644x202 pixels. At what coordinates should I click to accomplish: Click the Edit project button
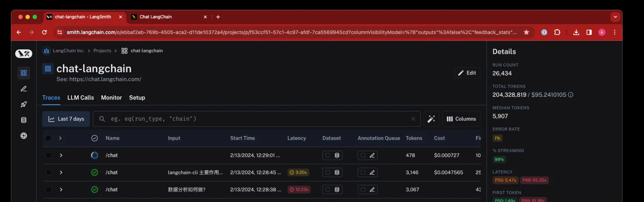click(x=467, y=73)
